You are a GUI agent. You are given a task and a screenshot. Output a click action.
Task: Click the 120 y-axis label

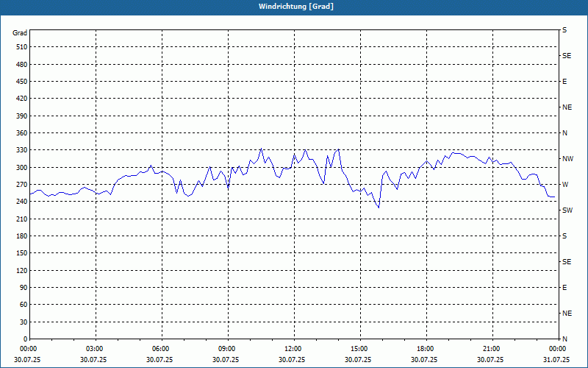[22, 271]
